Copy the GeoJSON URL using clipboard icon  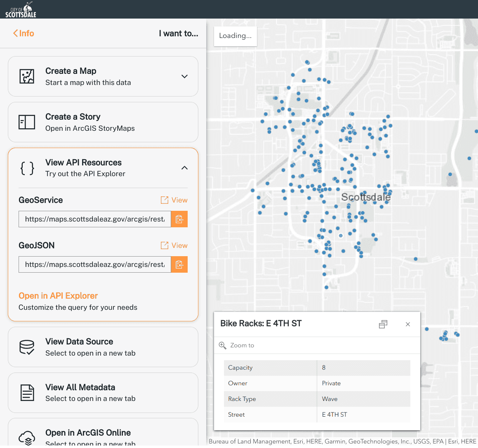click(179, 264)
